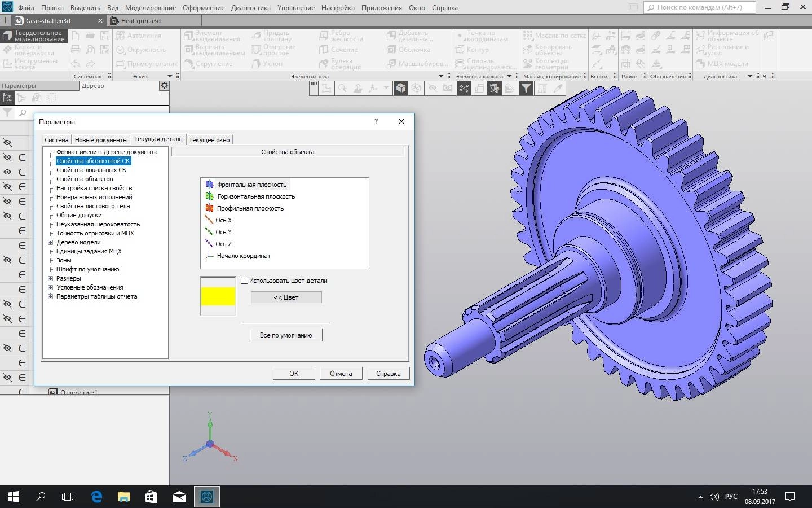The image size is (812, 508).
Task: Click the Элемент выдавливания extrude tool
Action: click(213, 36)
